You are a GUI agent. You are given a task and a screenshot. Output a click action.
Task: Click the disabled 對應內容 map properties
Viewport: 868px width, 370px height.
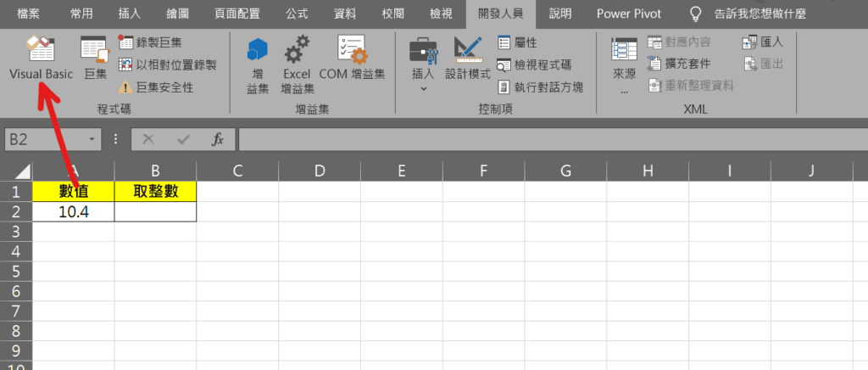679,42
